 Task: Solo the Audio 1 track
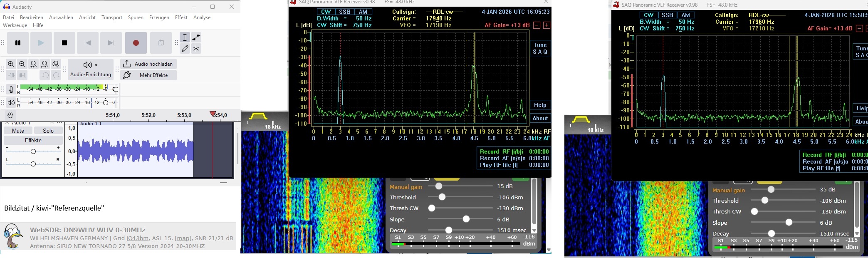[48, 131]
